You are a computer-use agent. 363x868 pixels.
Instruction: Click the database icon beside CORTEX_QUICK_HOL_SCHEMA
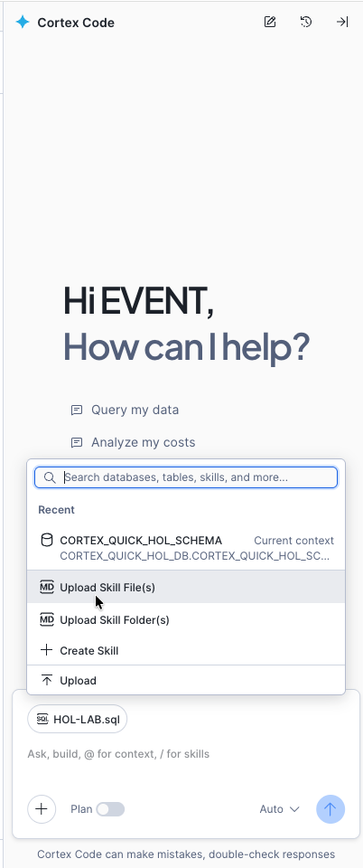[x=47, y=541]
